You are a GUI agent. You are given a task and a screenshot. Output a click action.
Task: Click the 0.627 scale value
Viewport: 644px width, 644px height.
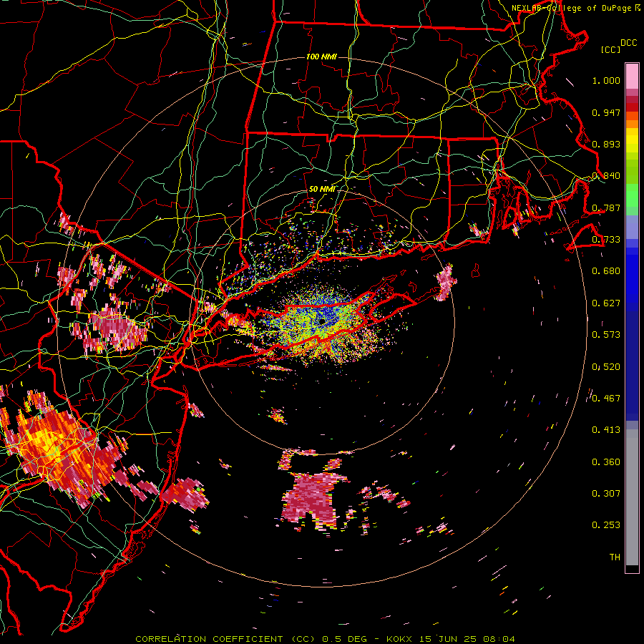pyautogui.click(x=606, y=303)
